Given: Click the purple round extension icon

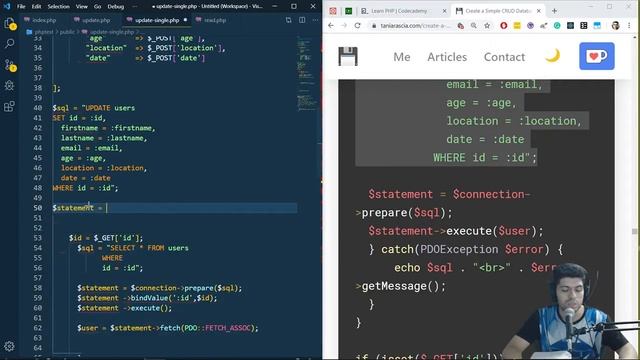Looking at the screenshot, I should coord(530,25).
